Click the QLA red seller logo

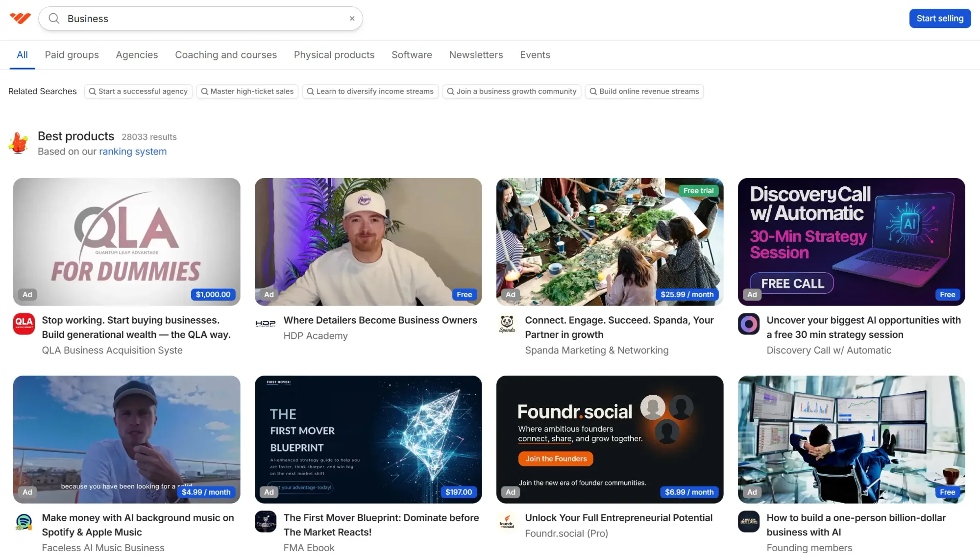[x=24, y=324]
